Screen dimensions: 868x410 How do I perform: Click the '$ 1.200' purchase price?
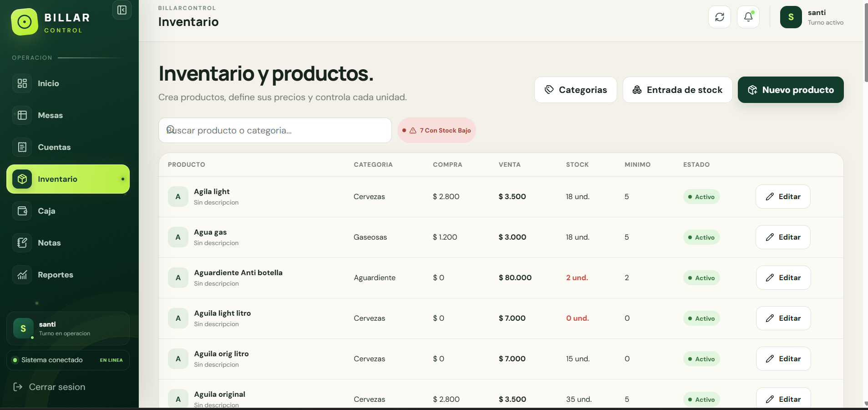[445, 237]
